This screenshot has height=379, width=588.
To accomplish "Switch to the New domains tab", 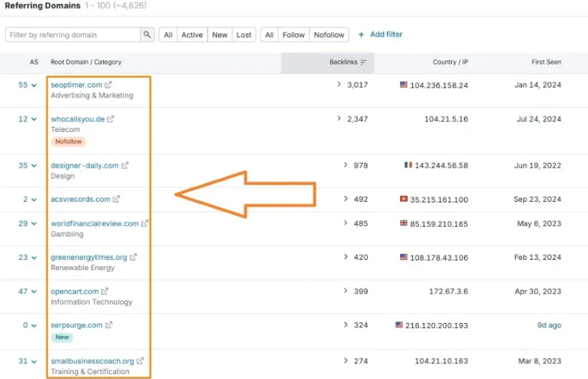I will 219,34.
